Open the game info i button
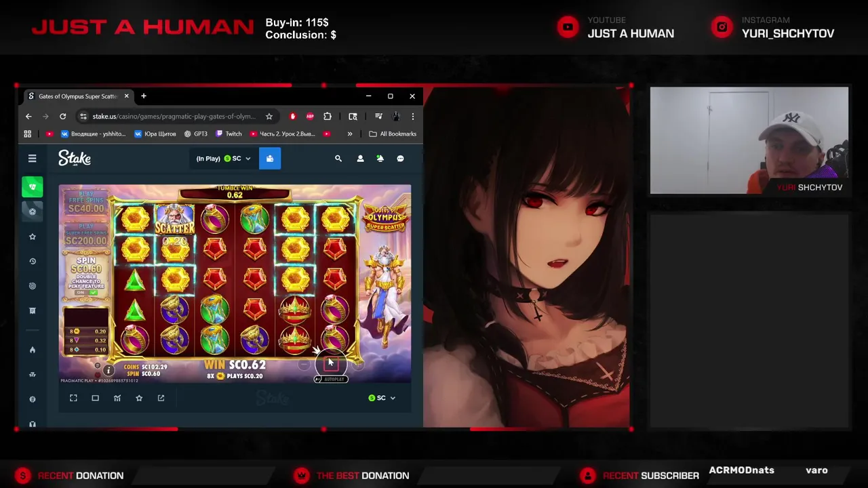 coord(108,371)
